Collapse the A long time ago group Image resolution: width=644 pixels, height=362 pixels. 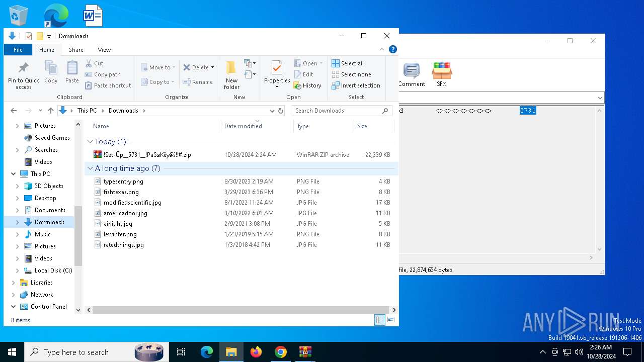[x=91, y=168]
